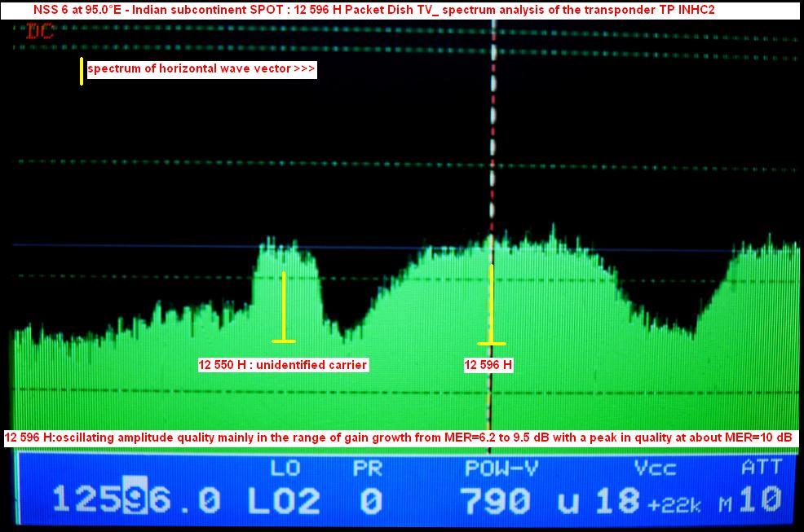Toggle the +22k tone indicator
Image resolution: width=804 pixels, height=532 pixels.
[674, 505]
